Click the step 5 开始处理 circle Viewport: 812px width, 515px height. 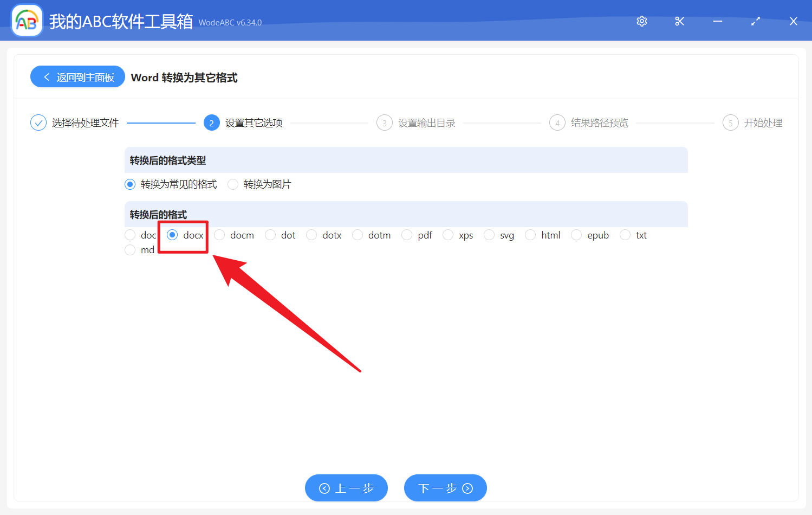click(x=730, y=123)
